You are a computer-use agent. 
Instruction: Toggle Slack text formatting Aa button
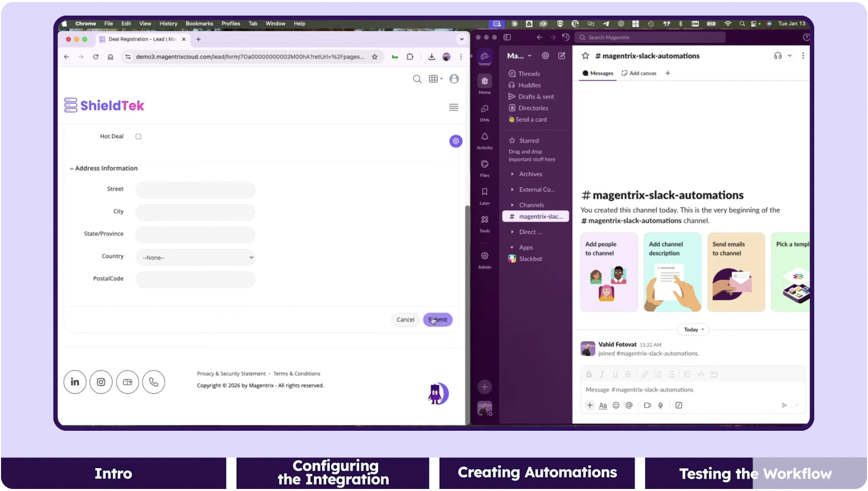click(x=603, y=405)
